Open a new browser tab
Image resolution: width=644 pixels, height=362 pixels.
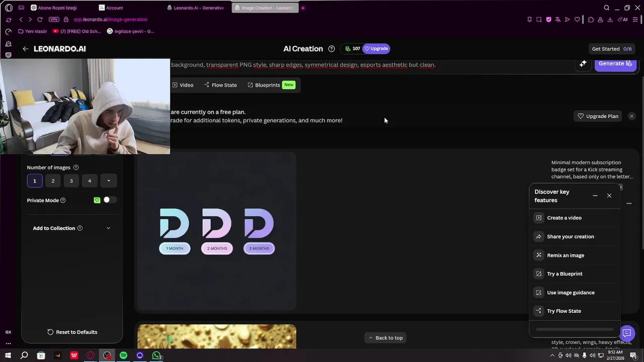point(303,8)
